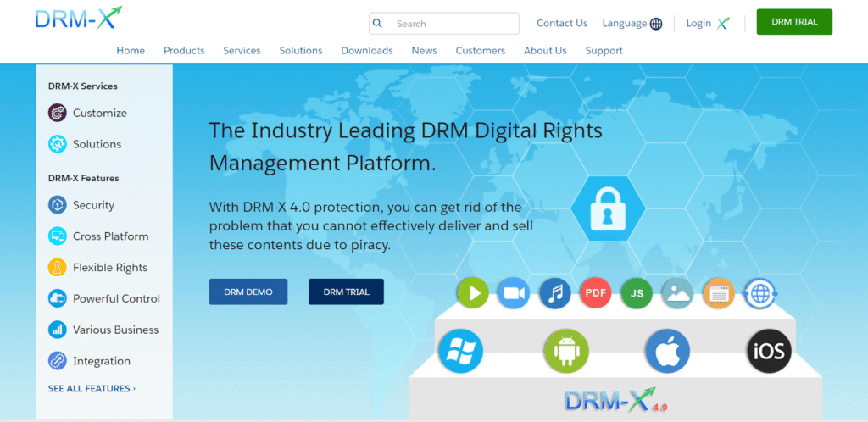The image size is (868, 422).
Task: Click the Apple logo icon
Action: click(x=668, y=351)
